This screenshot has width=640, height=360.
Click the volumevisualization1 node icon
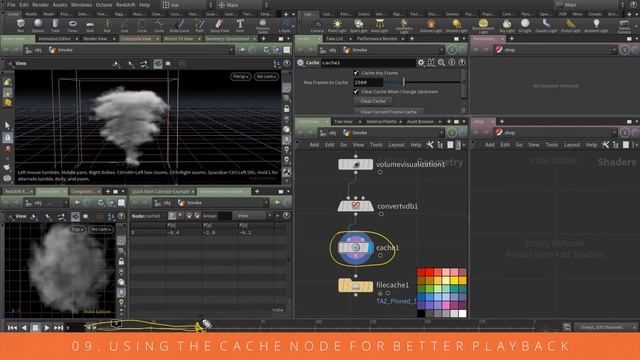pyautogui.click(x=356, y=164)
